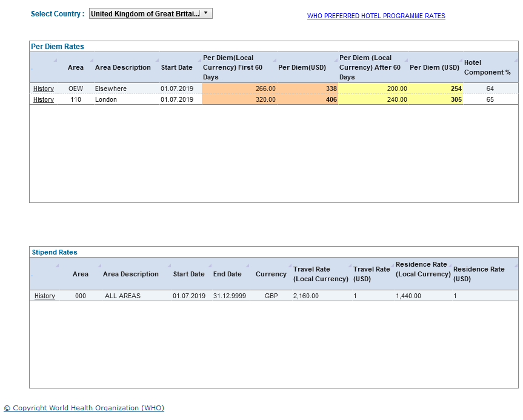The image size is (523, 420).
Task: Sort Stipend table by End Date
Action: (x=227, y=274)
